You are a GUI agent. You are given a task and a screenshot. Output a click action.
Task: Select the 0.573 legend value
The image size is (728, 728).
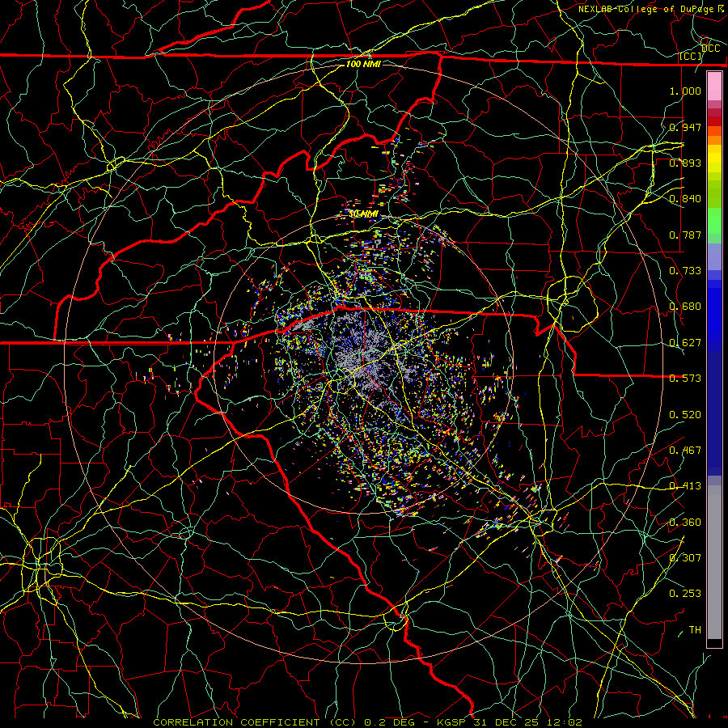click(x=685, y=379)
